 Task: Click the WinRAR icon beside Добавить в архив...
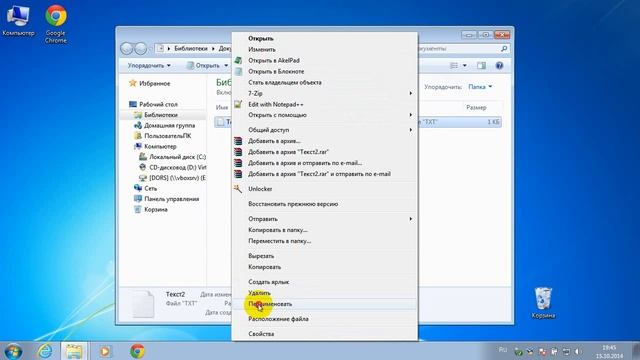coord(238,141)
